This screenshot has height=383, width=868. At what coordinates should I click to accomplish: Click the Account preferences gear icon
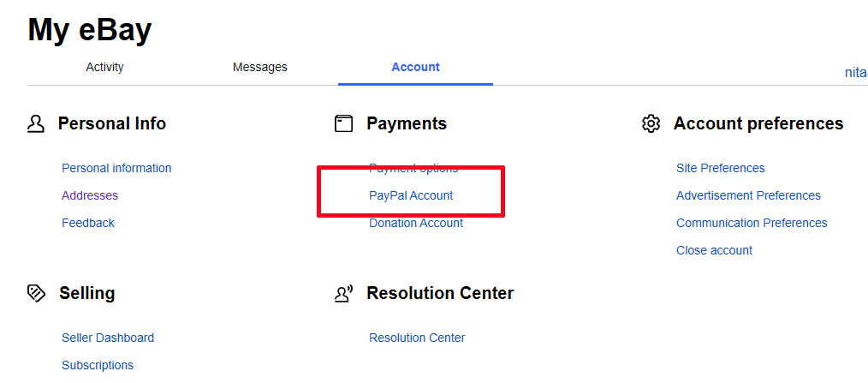coord(651,123)
